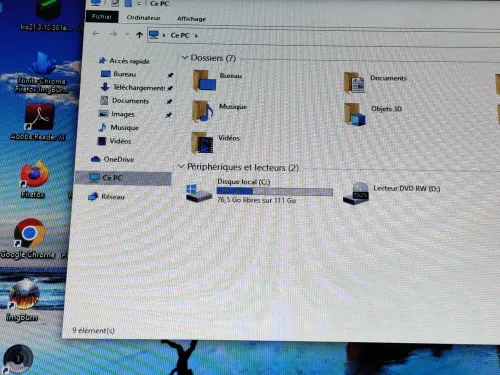The width and height of the screenshot is (500, 375).
Task: Open Images in the navigation pane
Action: 123,114
